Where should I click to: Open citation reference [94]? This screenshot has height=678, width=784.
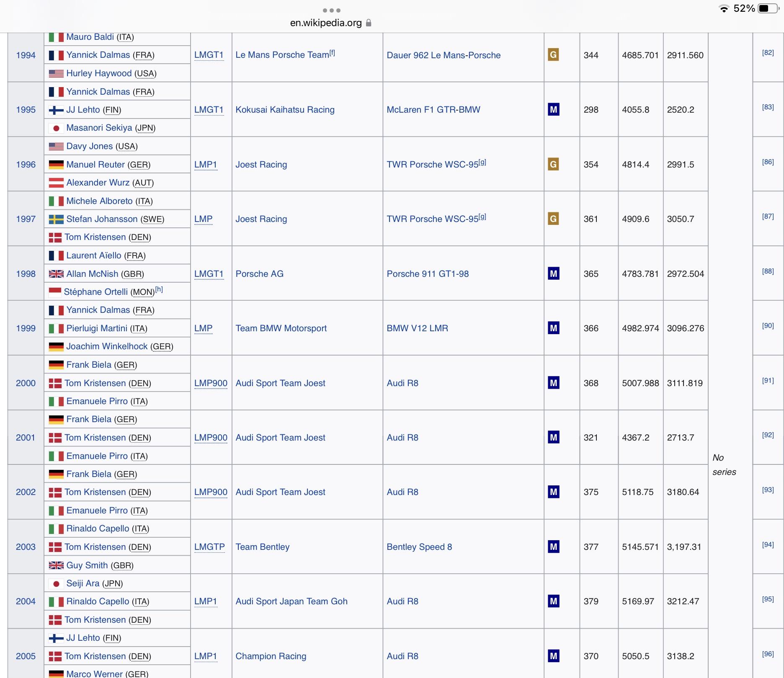768,544
